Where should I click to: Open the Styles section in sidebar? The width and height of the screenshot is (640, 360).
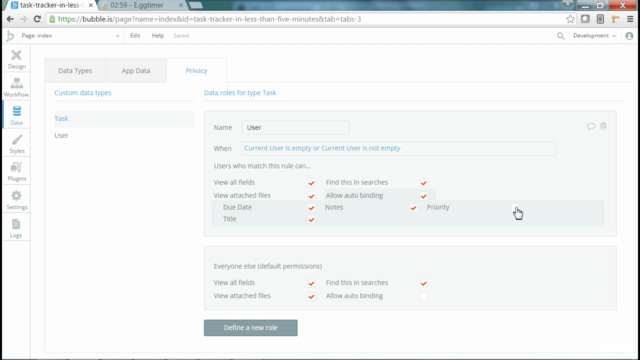pos(16,144)
